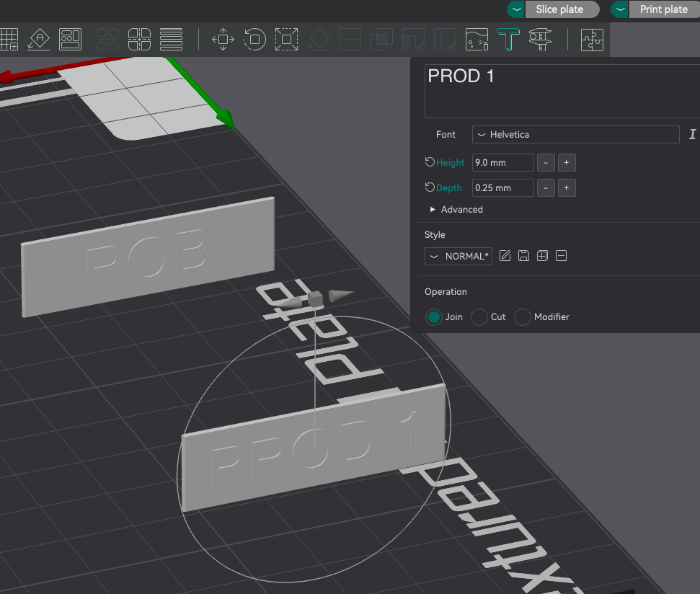
Task: Select the Move tool in the toolbar
Action: [x=223, y=39]
